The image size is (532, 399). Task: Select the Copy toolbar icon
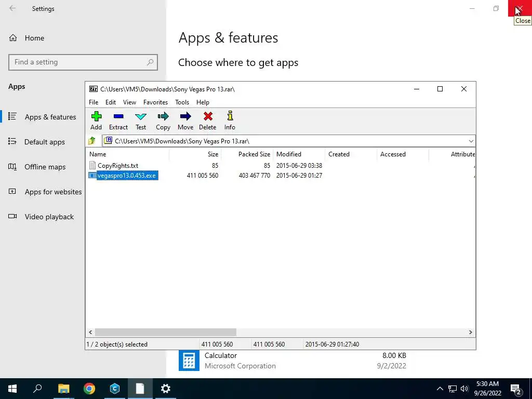pyautogui.click(x=163, y=116)
